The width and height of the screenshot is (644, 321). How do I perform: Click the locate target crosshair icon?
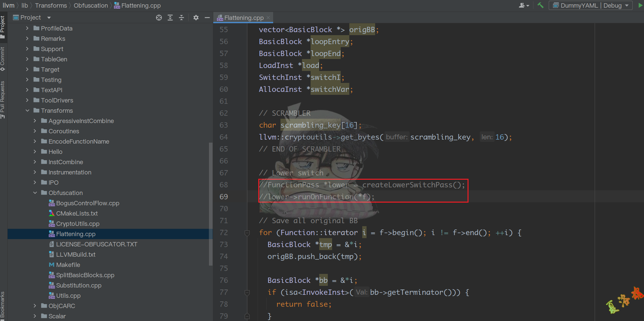click(x=159, y=18)
